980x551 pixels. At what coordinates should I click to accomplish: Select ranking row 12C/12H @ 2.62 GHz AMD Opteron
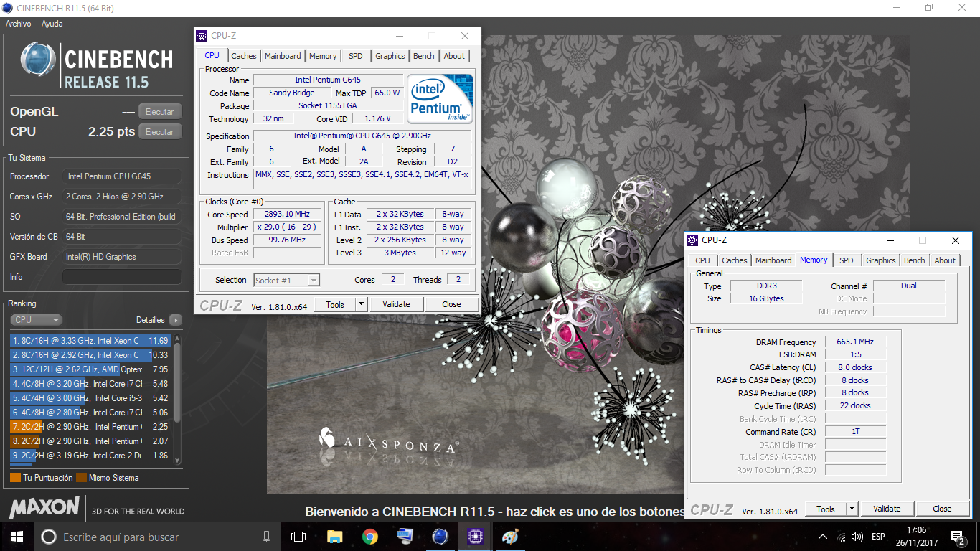tap(90, 369)
